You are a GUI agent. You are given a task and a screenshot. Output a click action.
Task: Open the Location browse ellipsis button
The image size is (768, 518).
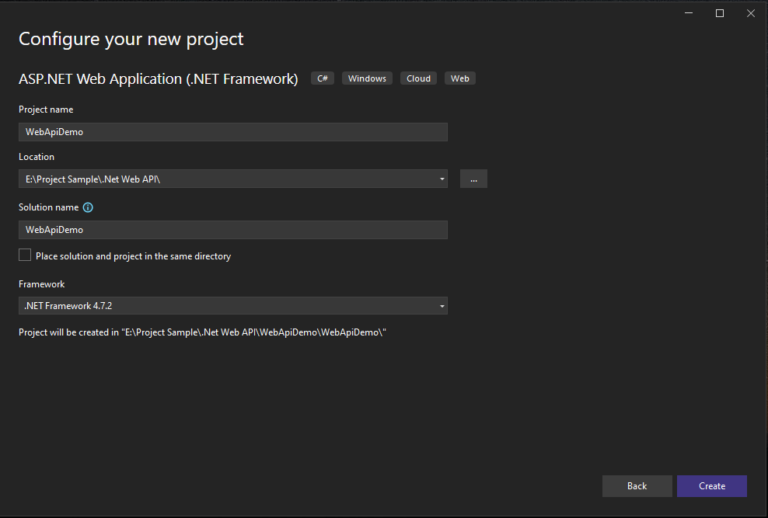[473, 179]
